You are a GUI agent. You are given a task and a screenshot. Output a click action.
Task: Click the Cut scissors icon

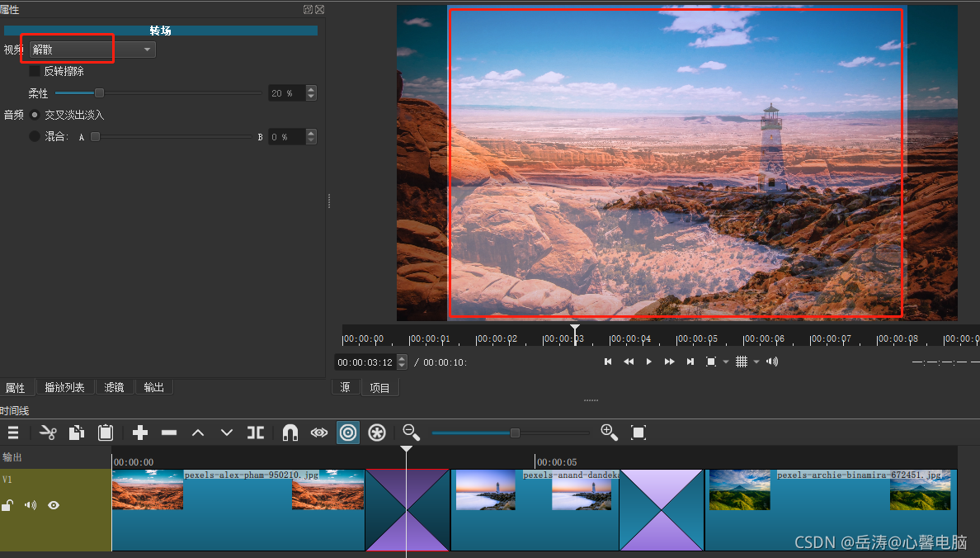tap(48, 433)
